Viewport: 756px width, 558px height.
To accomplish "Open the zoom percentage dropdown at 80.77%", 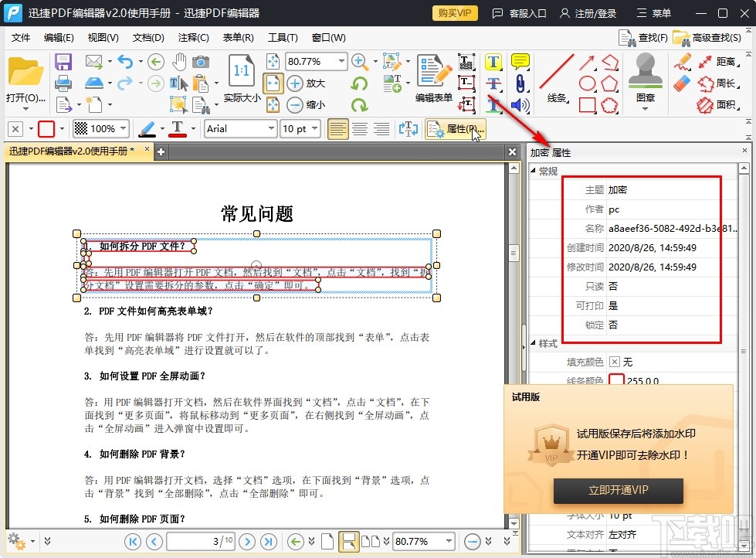I will (x=317, y=61).
